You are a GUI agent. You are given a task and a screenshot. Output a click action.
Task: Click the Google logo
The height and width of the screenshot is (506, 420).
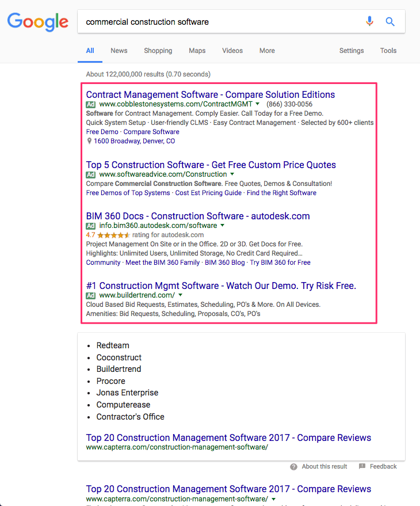click(x=38, y=22)
